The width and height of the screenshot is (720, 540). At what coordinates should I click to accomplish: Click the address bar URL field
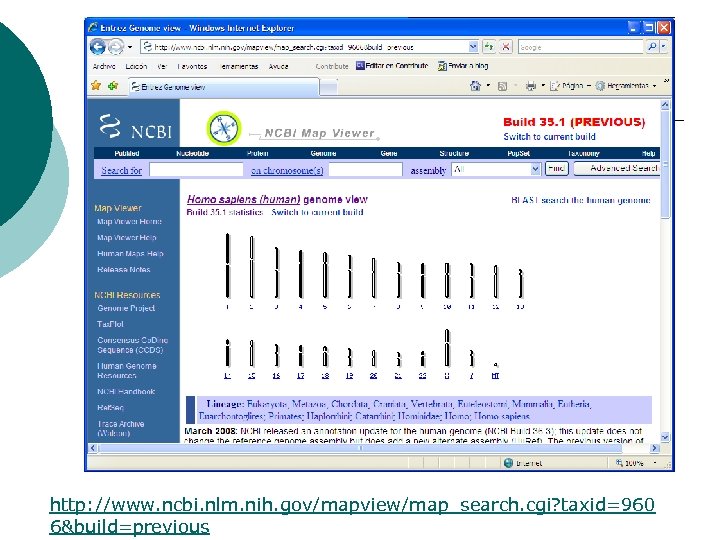click(x=305, y=47)
